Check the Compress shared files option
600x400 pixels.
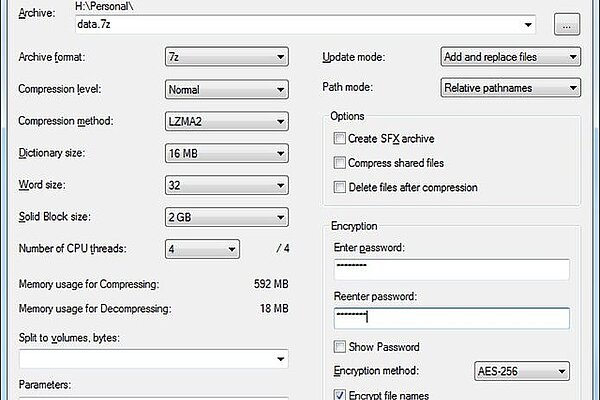(339, 163)
